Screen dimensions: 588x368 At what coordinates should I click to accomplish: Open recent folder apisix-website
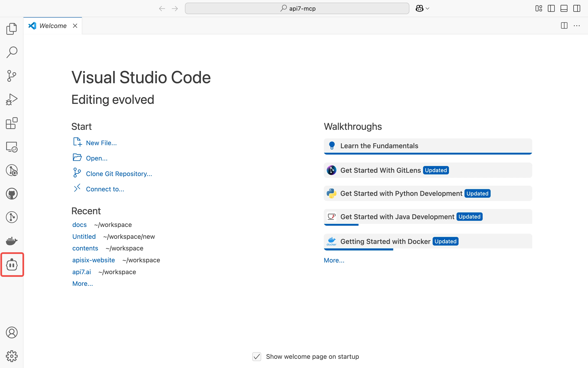(94, 260)
